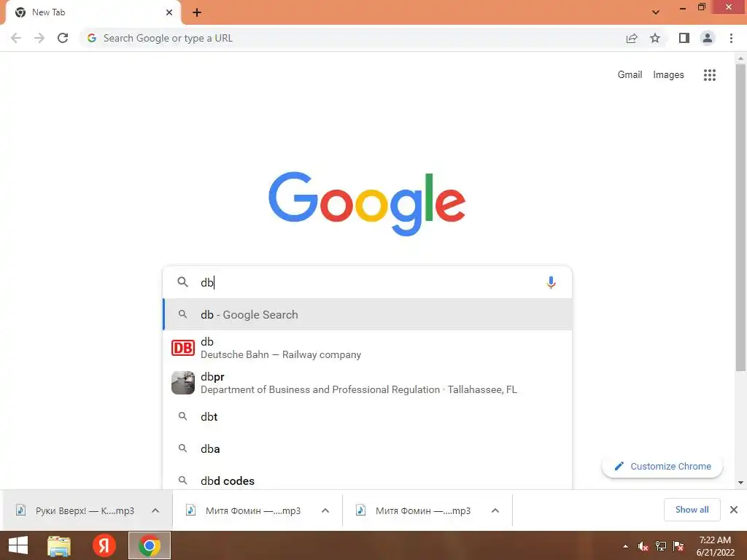Click the page vertical scrollbar
The width and height of the screenshot is (747, 560).
(740, 217)
